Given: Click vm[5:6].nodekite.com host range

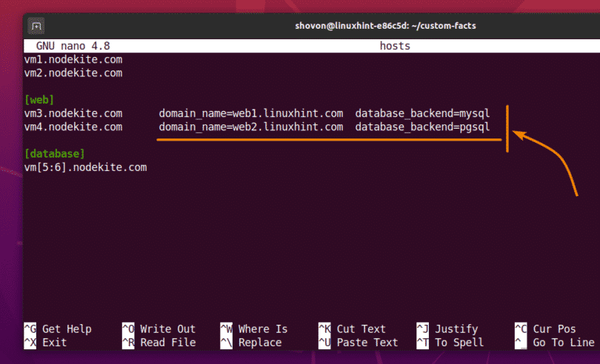Looking at the screenshot, I should pyautogui.click(x=85, y=167).
